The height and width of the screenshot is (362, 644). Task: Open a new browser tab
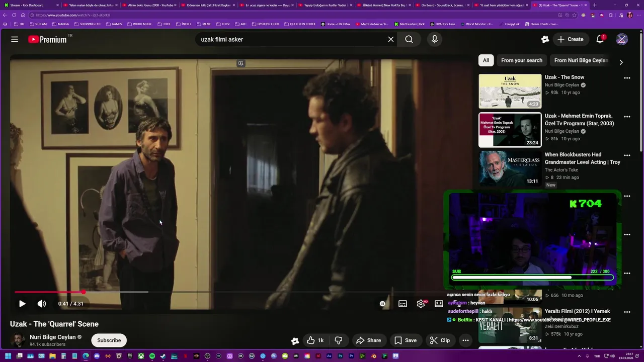point(595,5)
